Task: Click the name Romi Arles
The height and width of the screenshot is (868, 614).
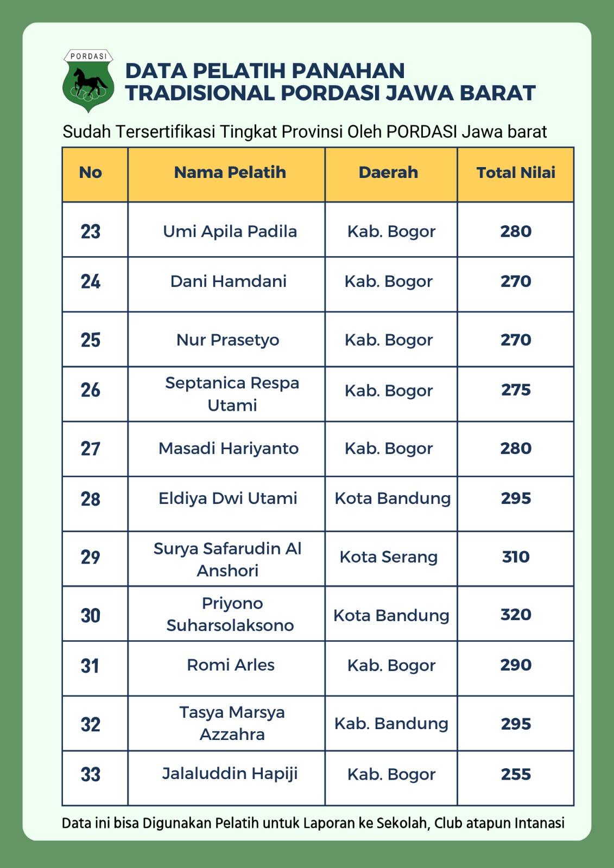Action: click(x=231, y=665)
